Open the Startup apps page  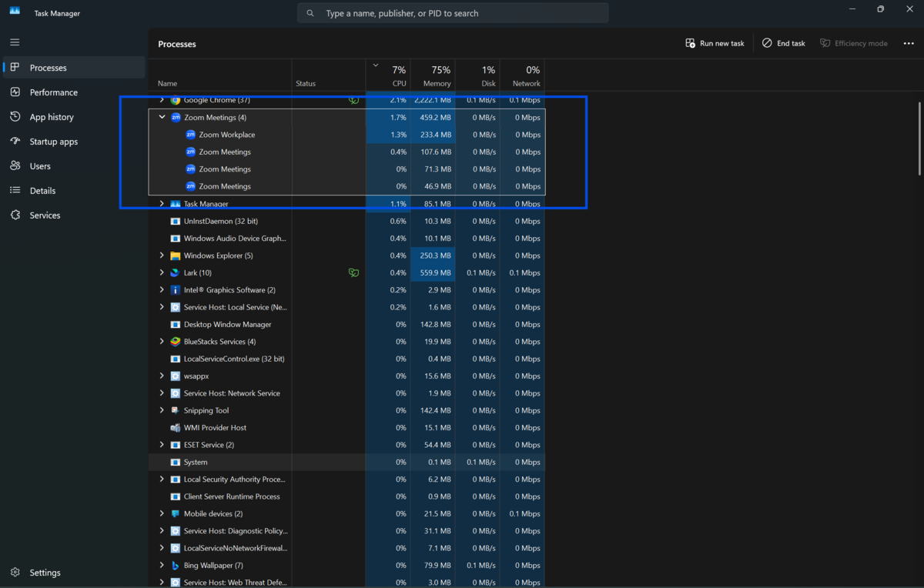53,142
